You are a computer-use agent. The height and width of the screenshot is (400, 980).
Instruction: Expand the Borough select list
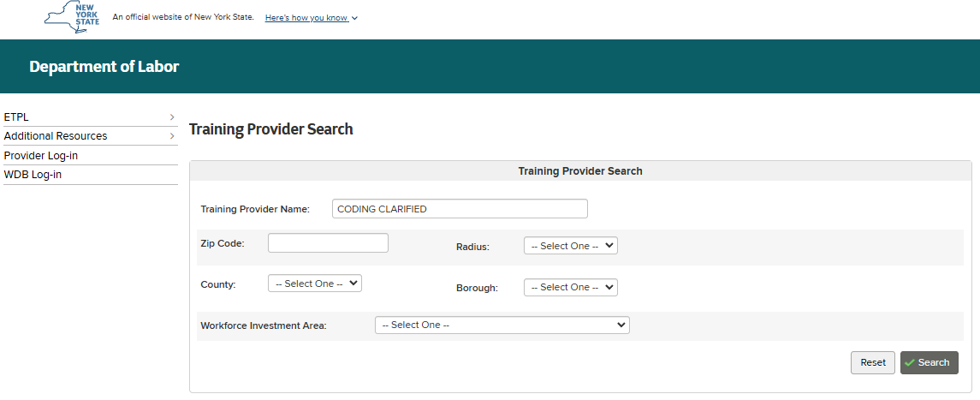[570, 287]
